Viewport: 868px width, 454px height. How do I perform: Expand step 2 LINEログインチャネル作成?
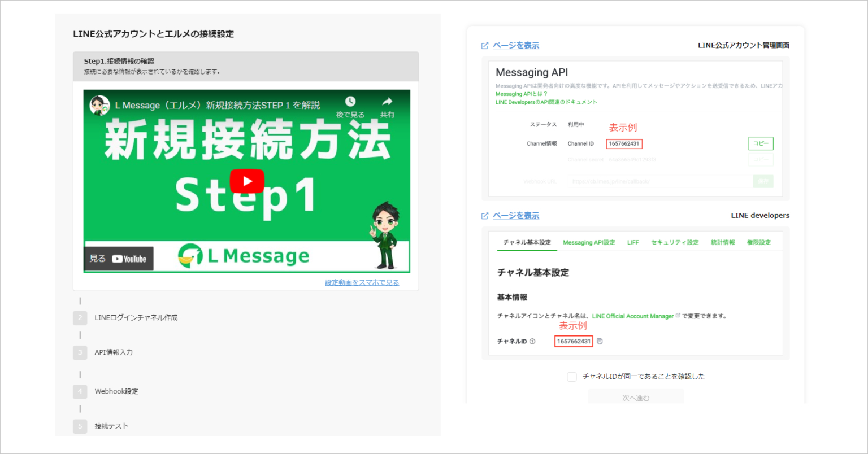[136, 318]
